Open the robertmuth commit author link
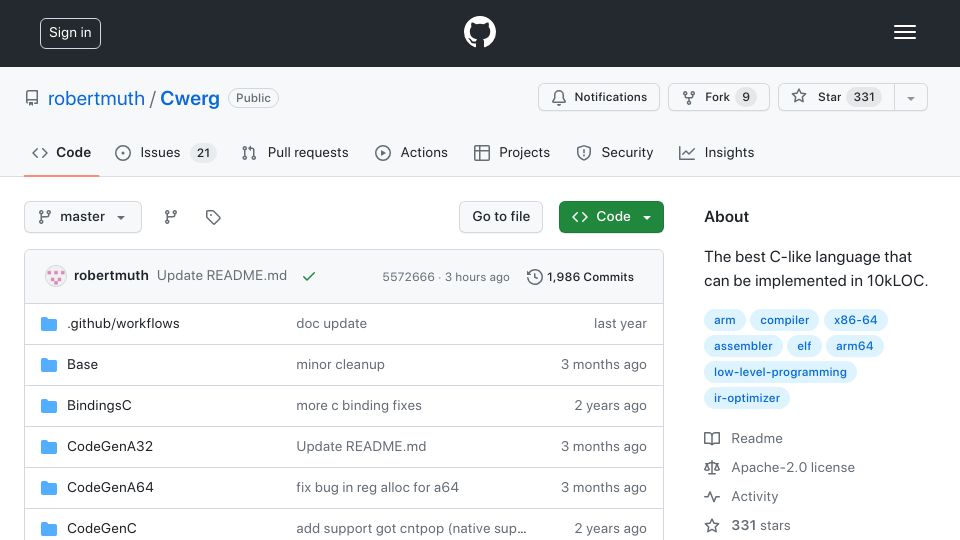Screen dimensions: 960x540 click(111, 276)
